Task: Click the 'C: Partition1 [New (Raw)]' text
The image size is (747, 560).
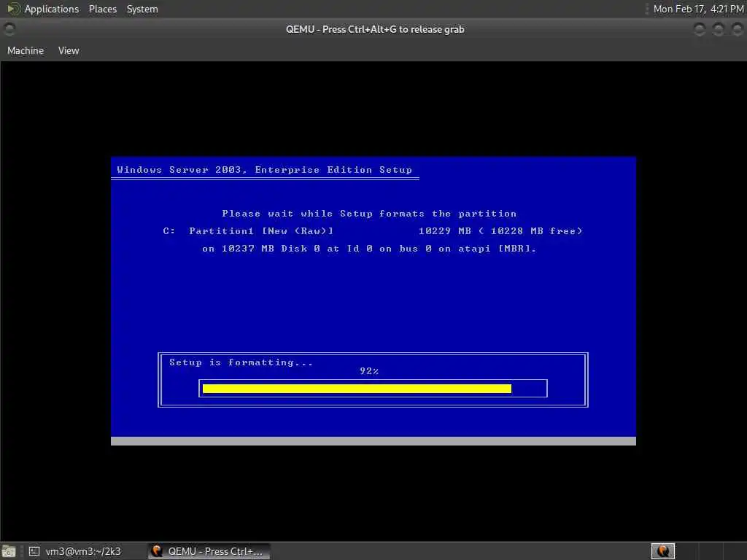Action: [248, 231]
